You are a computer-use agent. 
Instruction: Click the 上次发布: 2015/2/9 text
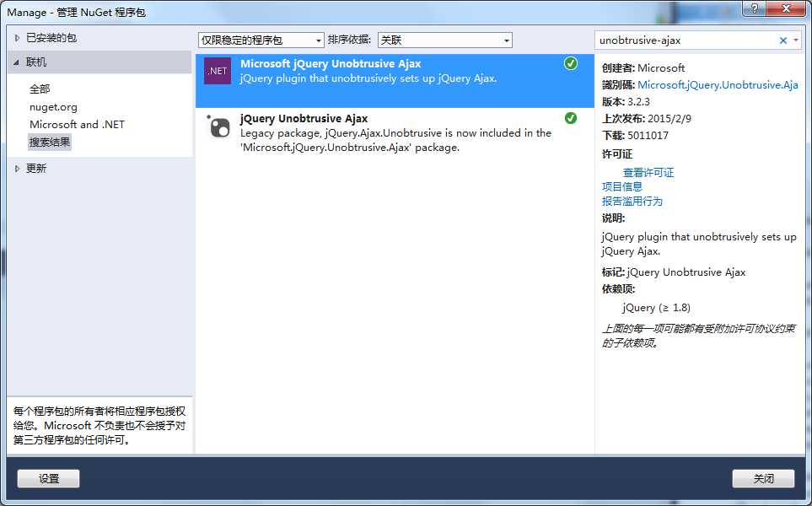646,119
